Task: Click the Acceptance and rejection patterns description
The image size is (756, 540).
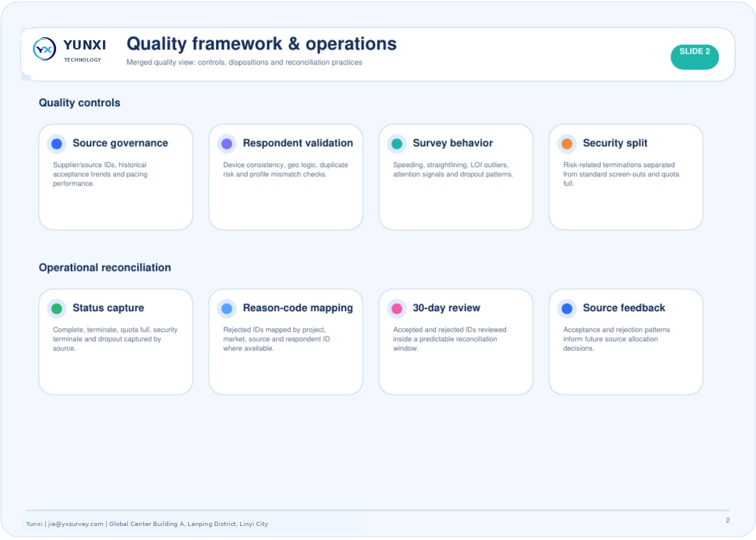Action: [x=616, y=339]
